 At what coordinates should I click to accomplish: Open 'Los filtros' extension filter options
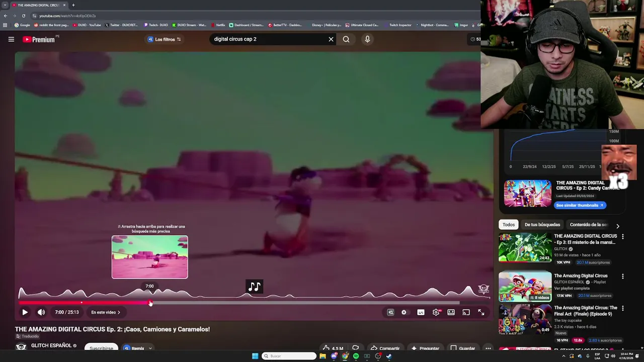tap(165, 39)
